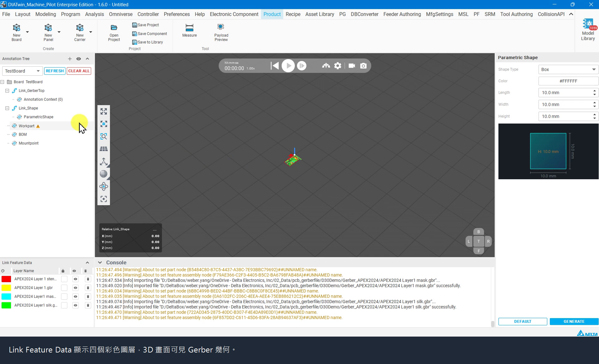
Task: Click the New Board icon
Action: (x=17, y=28)
